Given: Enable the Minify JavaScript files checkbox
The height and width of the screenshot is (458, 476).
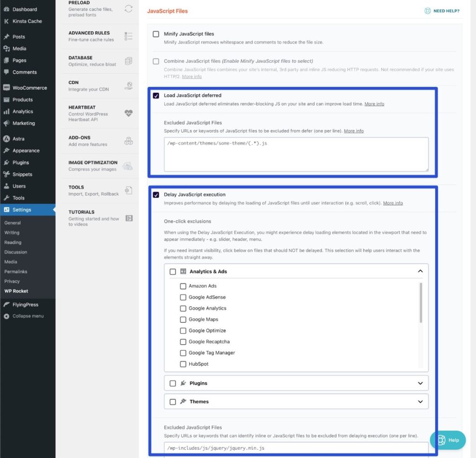Looking at the screenshot, I should pos(156,34).
